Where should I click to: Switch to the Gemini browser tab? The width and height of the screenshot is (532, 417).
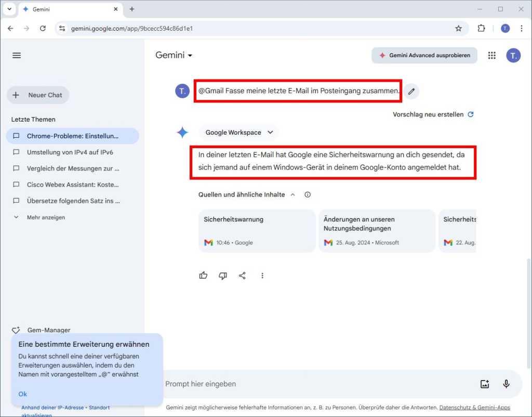[62, 9]
